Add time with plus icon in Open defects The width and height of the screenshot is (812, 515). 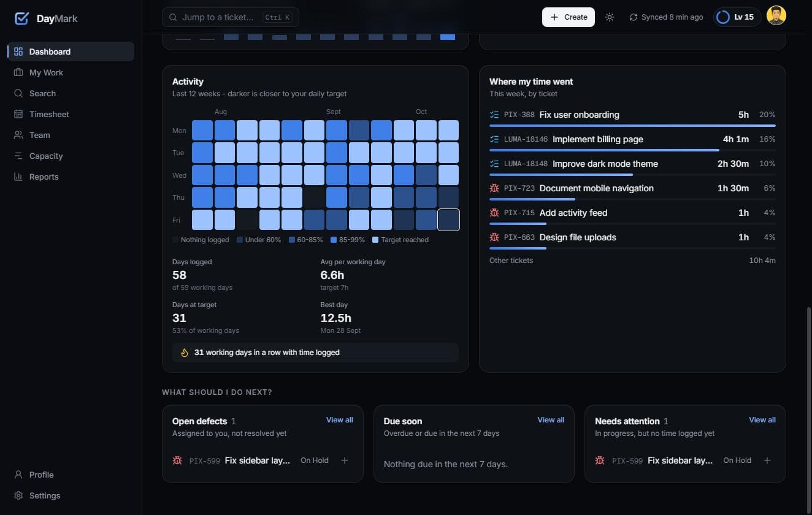coord(345,460)
